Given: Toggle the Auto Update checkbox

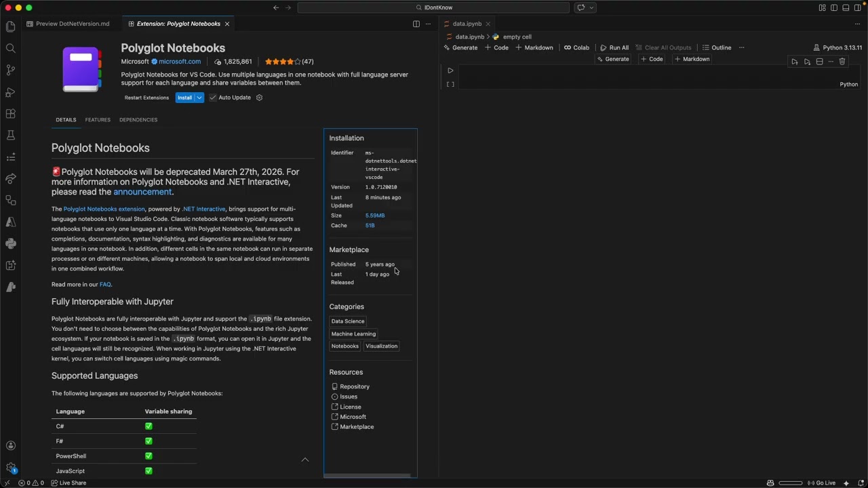Looking at the screenshot, I should tap(212, 98).
